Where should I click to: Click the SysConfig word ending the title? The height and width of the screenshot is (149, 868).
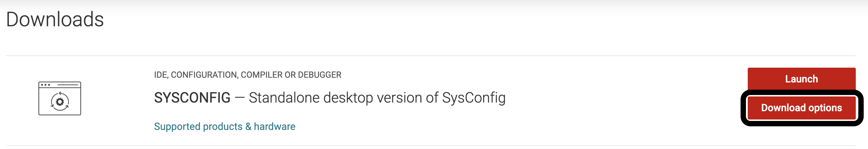(473, 98)
